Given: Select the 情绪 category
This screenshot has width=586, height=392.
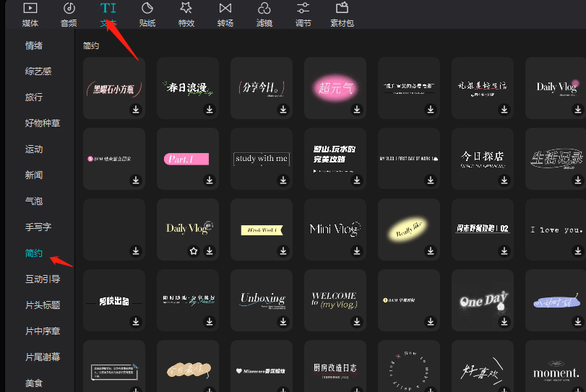Looking at the screenshot, I should click(x=34, y=45).
